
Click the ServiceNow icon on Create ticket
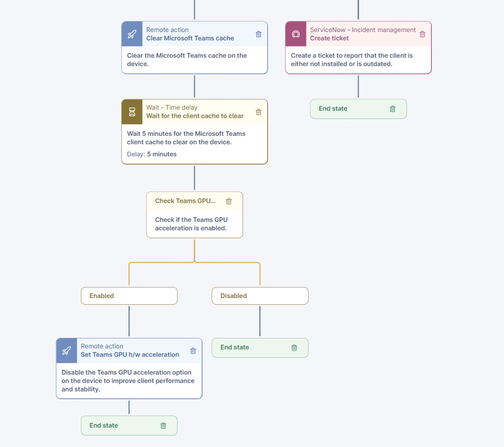296,34
